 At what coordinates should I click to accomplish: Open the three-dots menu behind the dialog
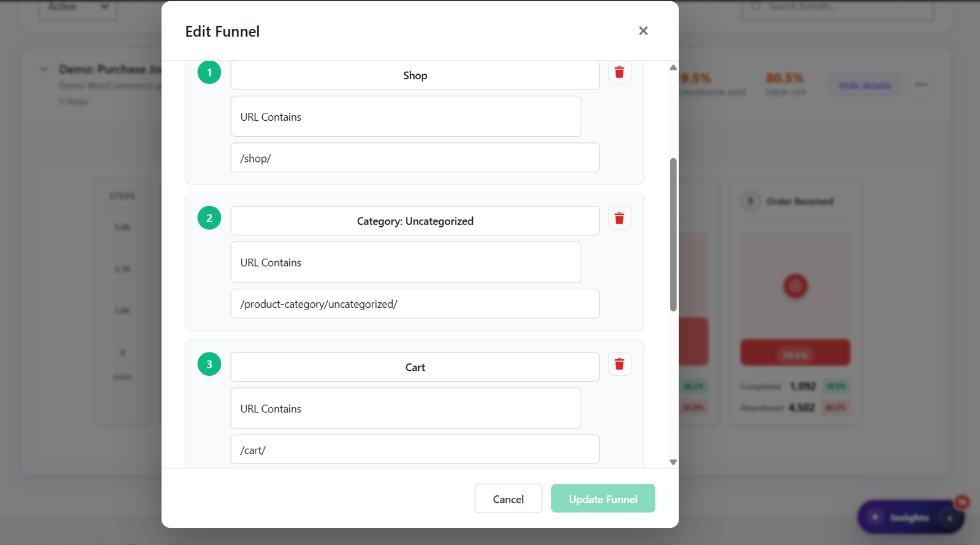coord(921,85)
